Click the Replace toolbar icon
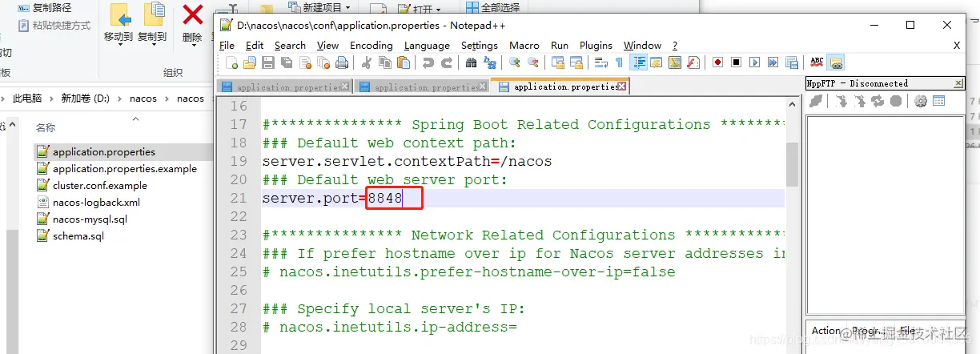 click(x=490, y=62)
